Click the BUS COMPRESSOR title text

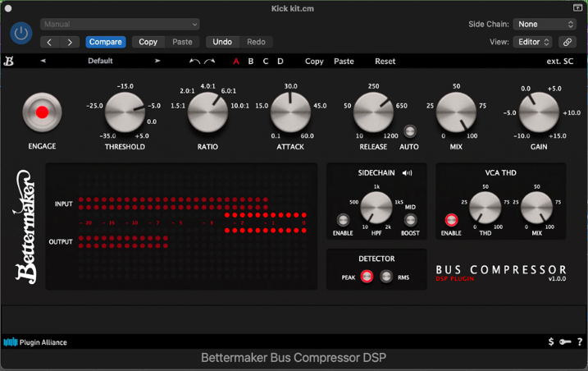pos(501,269)
